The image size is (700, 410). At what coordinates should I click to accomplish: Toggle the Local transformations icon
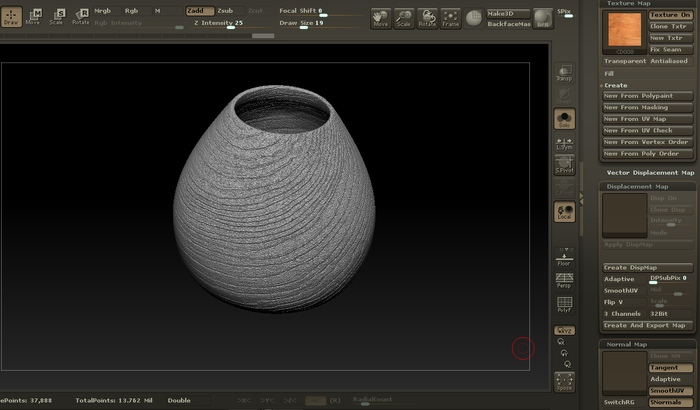564,211
